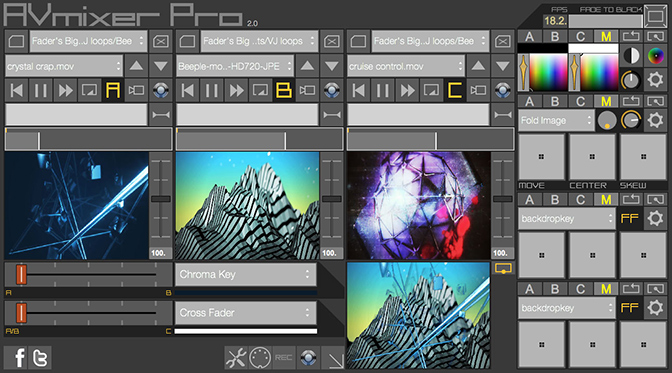This screenshot has width=672, height=373.
Task: Click camera input icon on deck C
Action: point(478,90)
